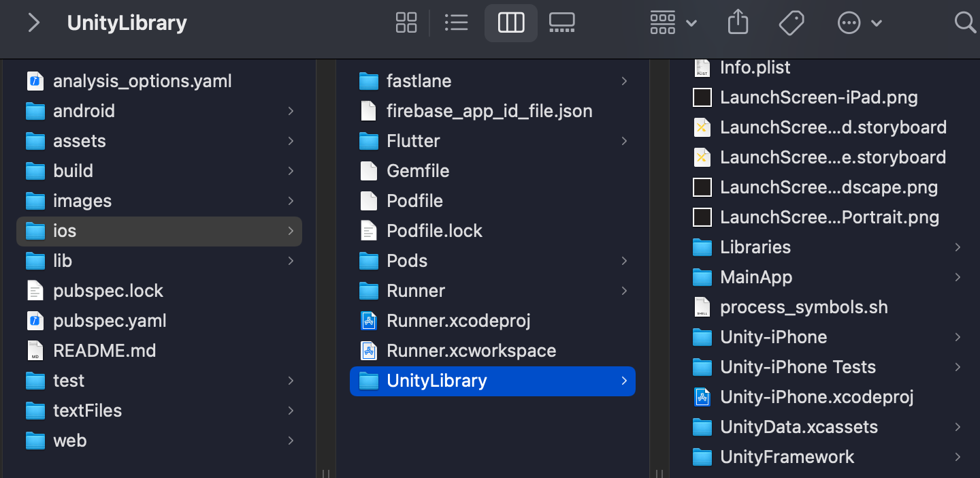
Task: Click the LaunchScreen-iPad.png thumbnail icon
Action: [x=702, y=97]
